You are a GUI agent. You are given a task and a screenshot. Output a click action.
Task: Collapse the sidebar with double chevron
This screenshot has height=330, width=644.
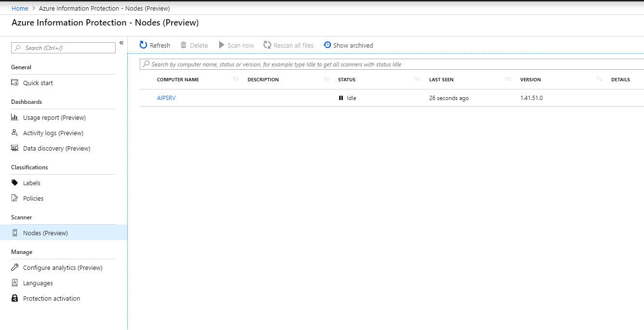click(x=121, y=43)
